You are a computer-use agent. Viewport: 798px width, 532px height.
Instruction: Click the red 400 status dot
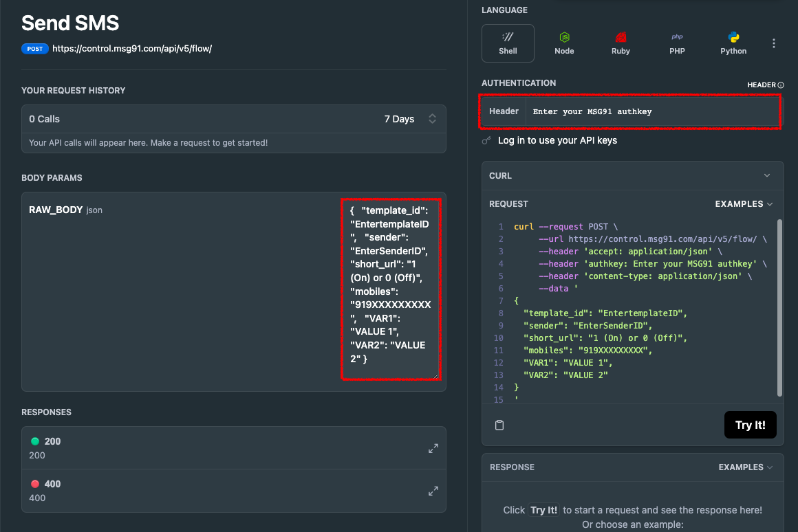(35, 484)
